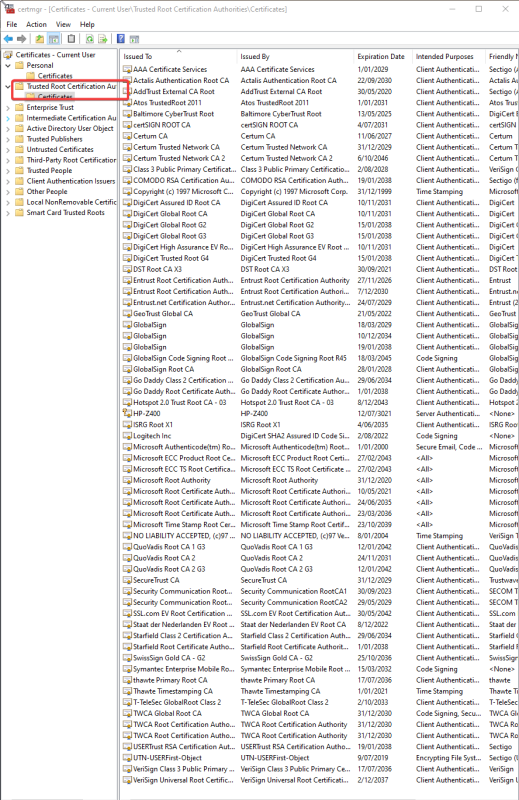Sort by Intended Purposes column header
The width and height of the screenshot is (519, 800).
pyautogui.click(x=449, y=56)
